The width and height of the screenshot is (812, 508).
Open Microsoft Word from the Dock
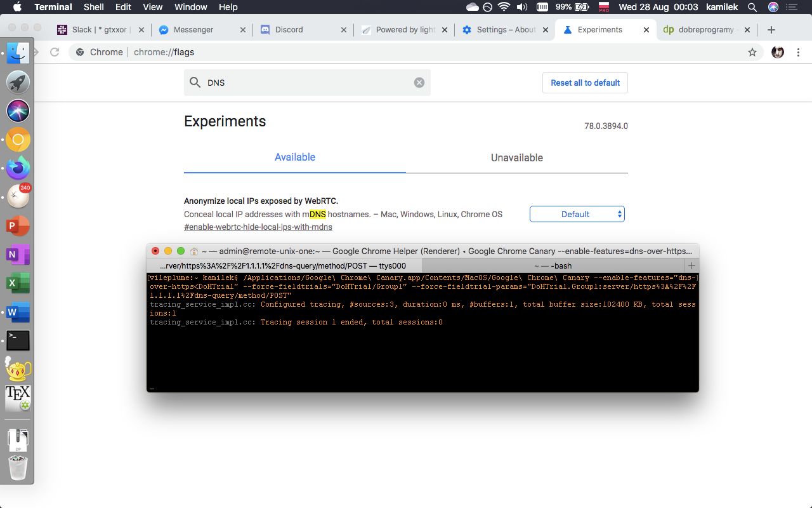pyautogui.click(x=17, y=311)
